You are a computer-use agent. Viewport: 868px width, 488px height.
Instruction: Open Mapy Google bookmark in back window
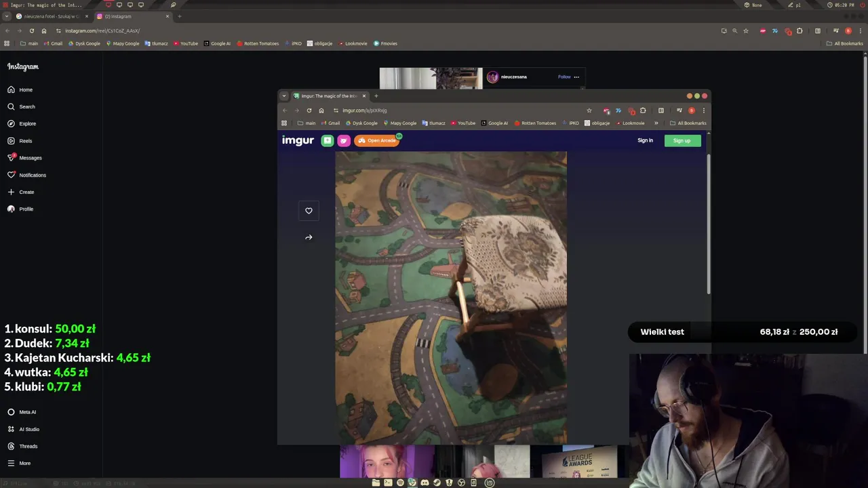tap(122, 43)
